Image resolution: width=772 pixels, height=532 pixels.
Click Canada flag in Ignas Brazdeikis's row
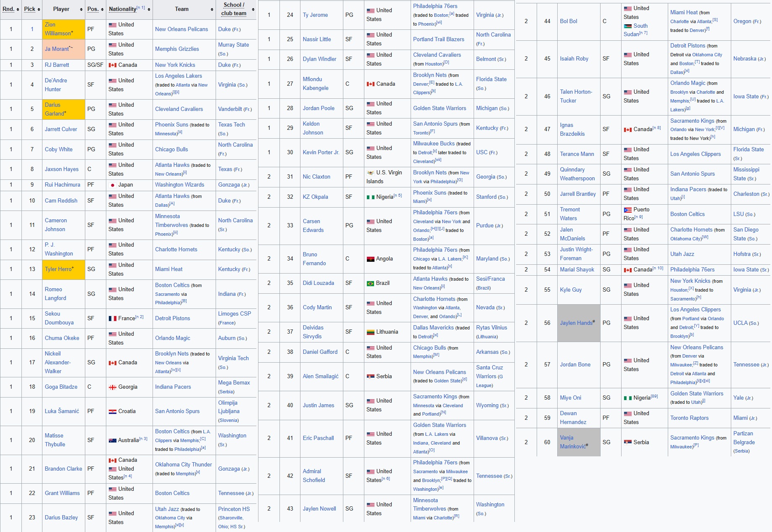click(627, 129)
